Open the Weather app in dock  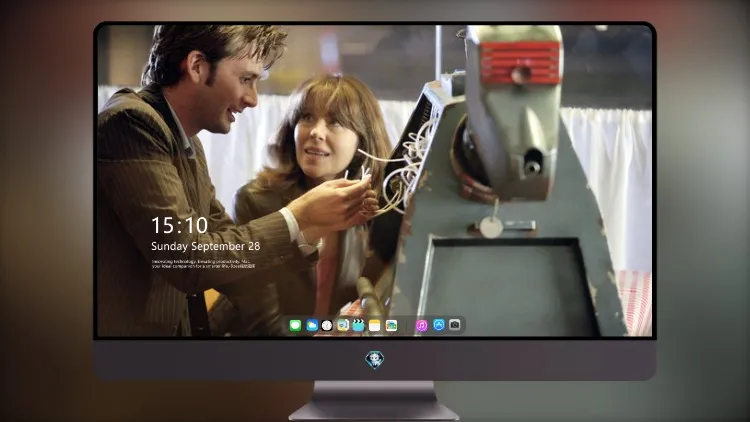[x=312, y=325]
